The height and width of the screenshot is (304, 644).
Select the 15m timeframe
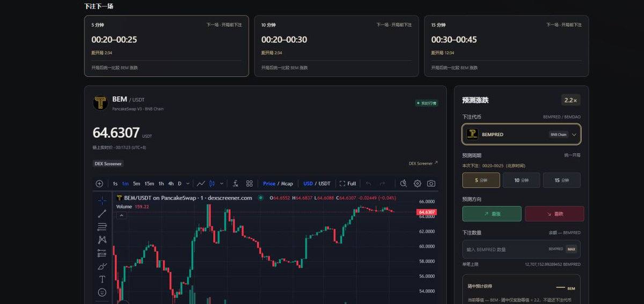(149, 183)
